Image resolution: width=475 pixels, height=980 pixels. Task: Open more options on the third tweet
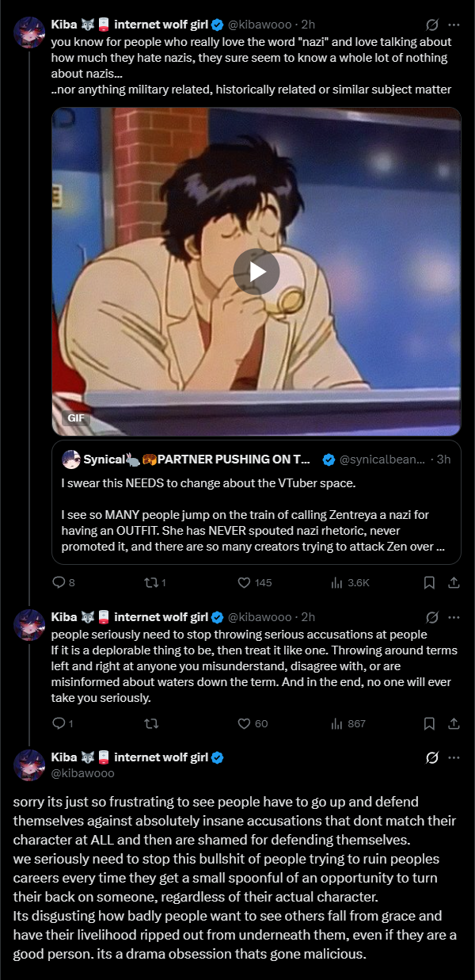(x=454, y=757)
